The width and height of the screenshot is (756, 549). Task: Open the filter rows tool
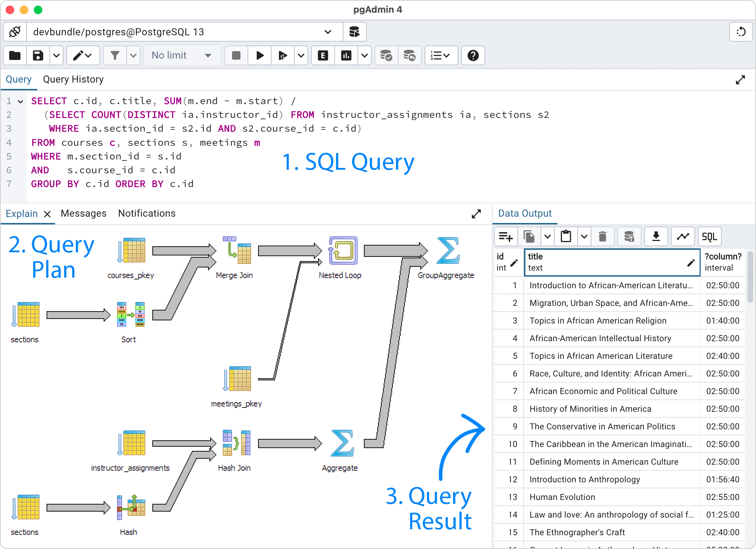click(115, 55)
